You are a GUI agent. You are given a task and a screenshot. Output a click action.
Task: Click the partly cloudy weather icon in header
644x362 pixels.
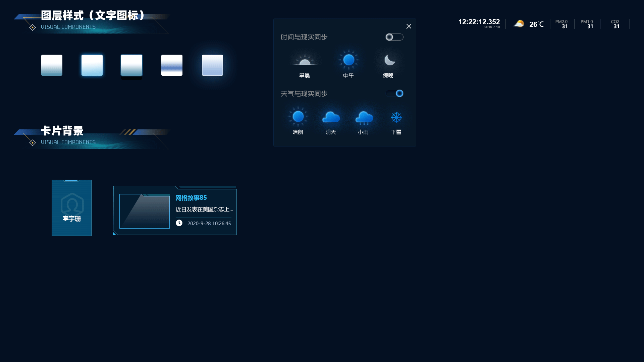[519, 24]
